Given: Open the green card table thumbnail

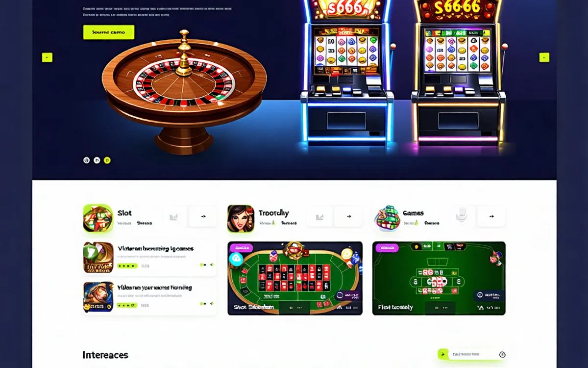Looking at the screenshot, I should (439, 278).
